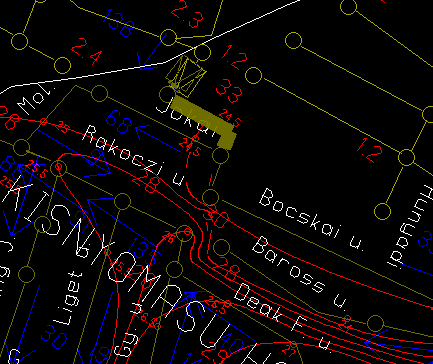Select the 'Bocskai u.' street label

(x=312, y=219)
